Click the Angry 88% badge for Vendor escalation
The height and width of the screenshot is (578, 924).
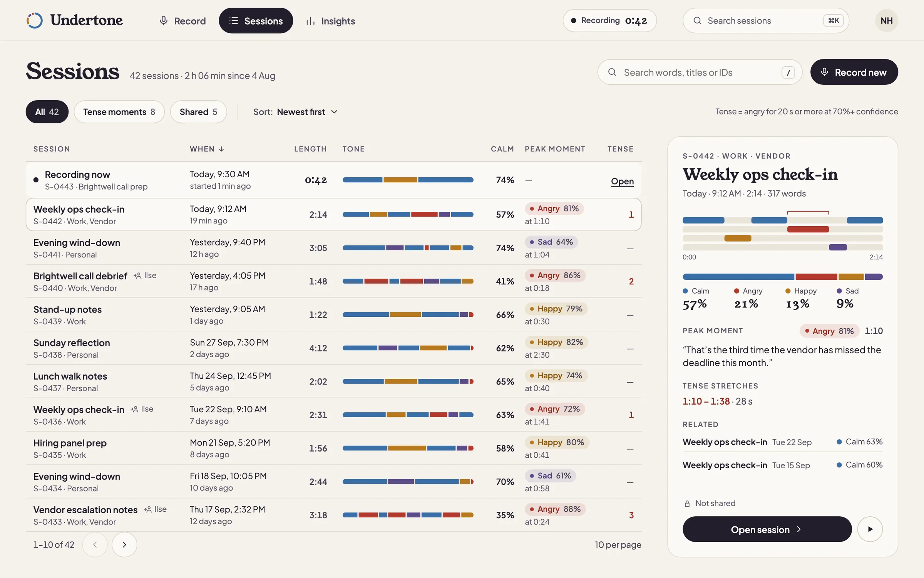coord(555,509)
